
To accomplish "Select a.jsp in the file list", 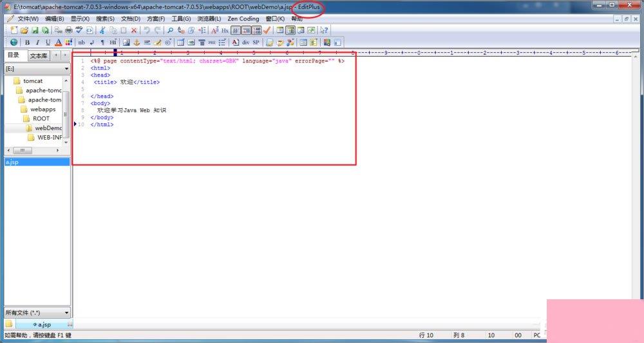I will 37,162.
